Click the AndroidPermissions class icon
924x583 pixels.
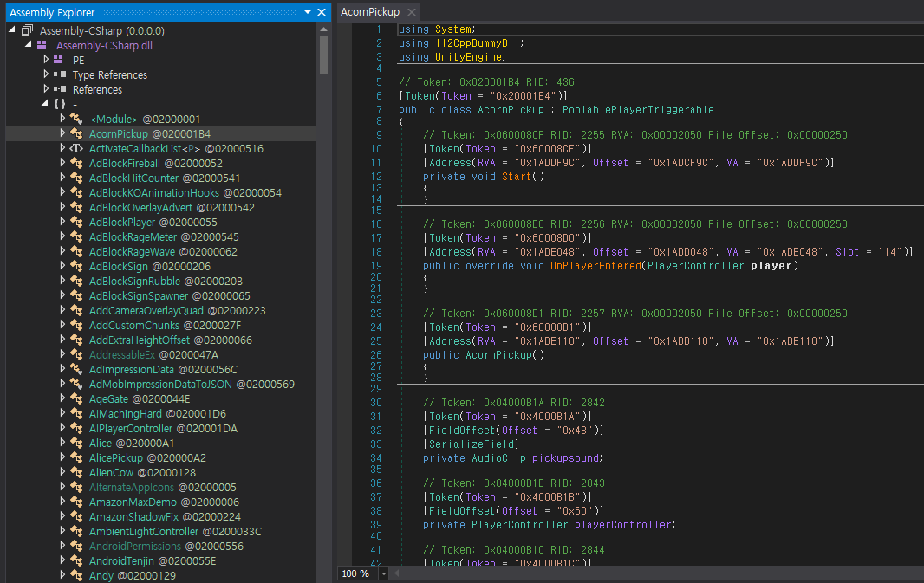75,546
